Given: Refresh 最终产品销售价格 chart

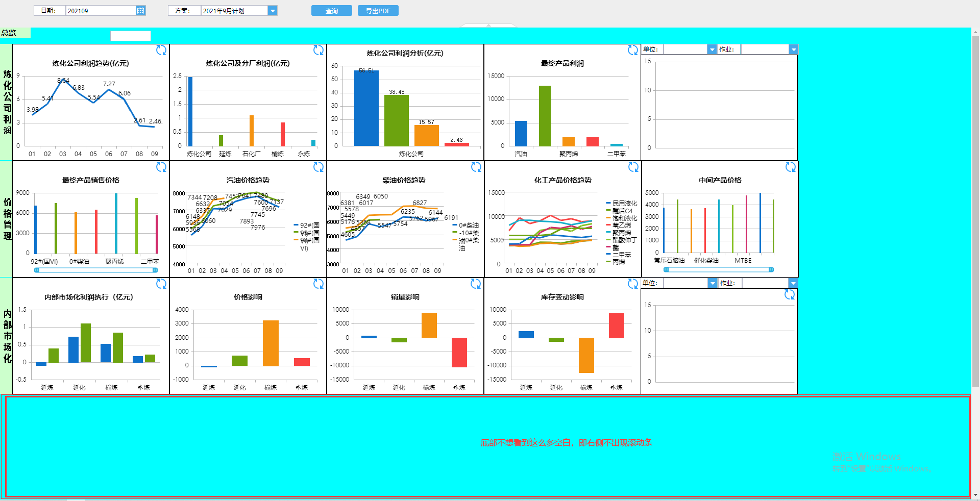Looking at the screenshot, I should tap(161, 167).
